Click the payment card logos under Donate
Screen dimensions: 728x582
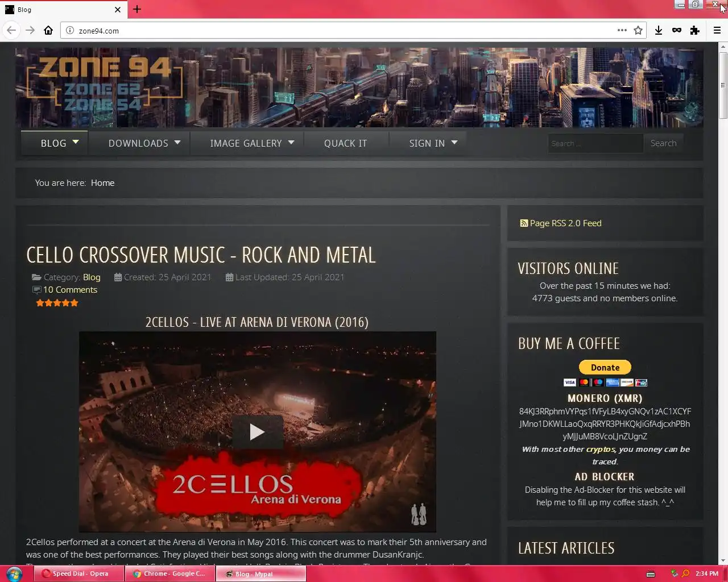605,383
